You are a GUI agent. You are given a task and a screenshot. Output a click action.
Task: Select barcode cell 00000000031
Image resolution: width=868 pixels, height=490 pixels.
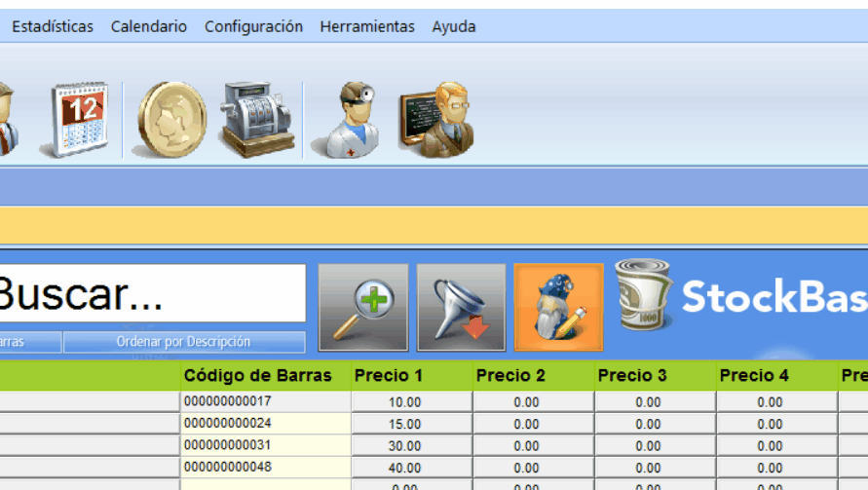tap(265, 445)
